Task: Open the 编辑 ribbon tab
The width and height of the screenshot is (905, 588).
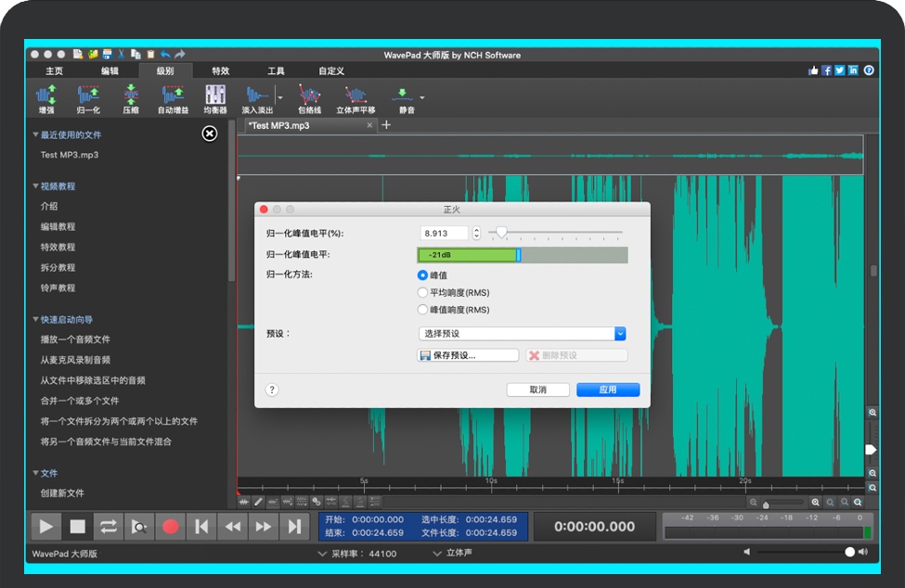Action: [x=110, y=71]
